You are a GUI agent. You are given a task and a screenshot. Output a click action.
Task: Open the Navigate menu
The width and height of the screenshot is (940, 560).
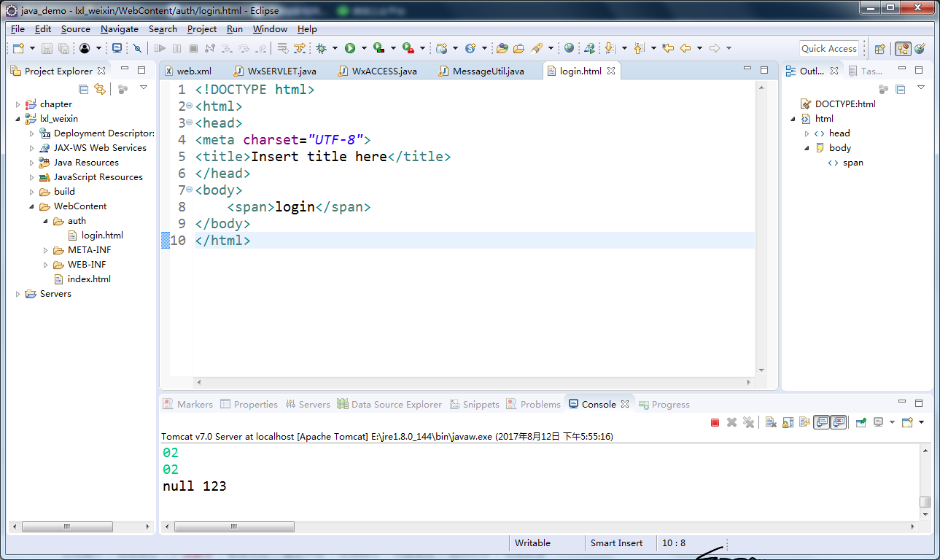click(x=120, y=29)
